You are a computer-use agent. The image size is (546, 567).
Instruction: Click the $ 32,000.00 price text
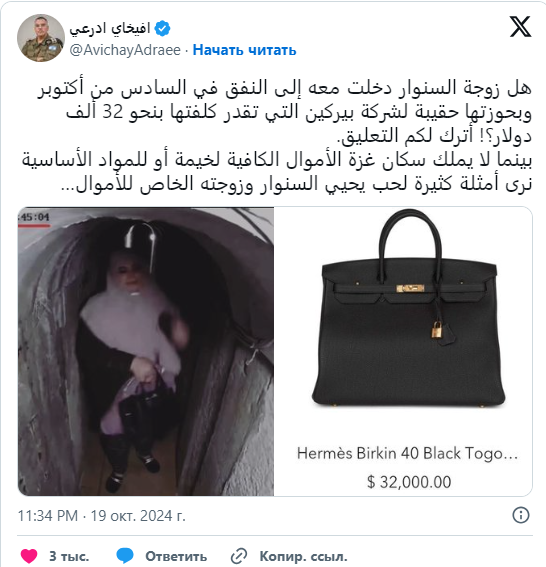[x=409, y=482]
